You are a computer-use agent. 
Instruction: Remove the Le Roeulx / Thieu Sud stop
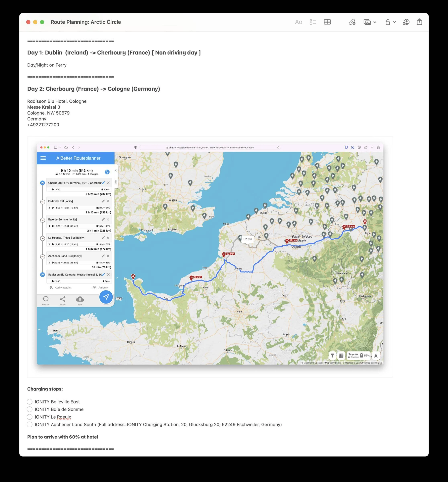[x=108, y=238]
